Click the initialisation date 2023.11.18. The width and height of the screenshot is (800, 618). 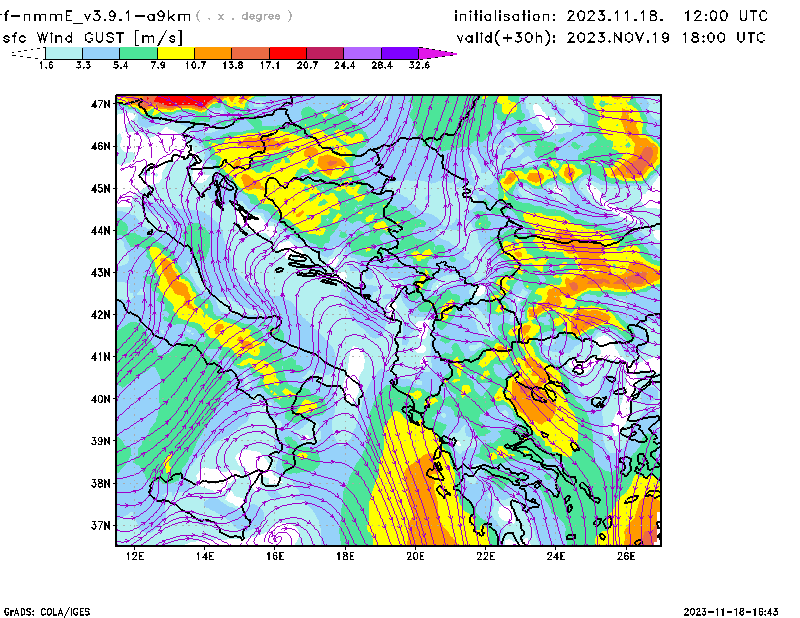(x=615, y=16)
